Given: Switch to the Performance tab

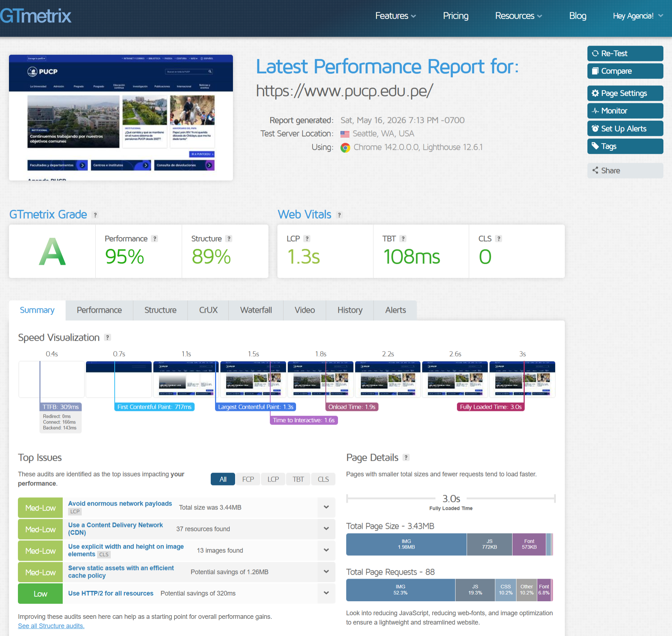Looking at the screenshot, I should (99, 310).
